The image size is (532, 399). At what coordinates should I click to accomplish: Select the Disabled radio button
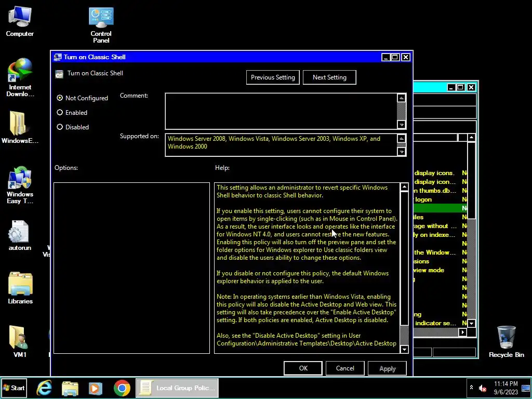click(60, 127)
